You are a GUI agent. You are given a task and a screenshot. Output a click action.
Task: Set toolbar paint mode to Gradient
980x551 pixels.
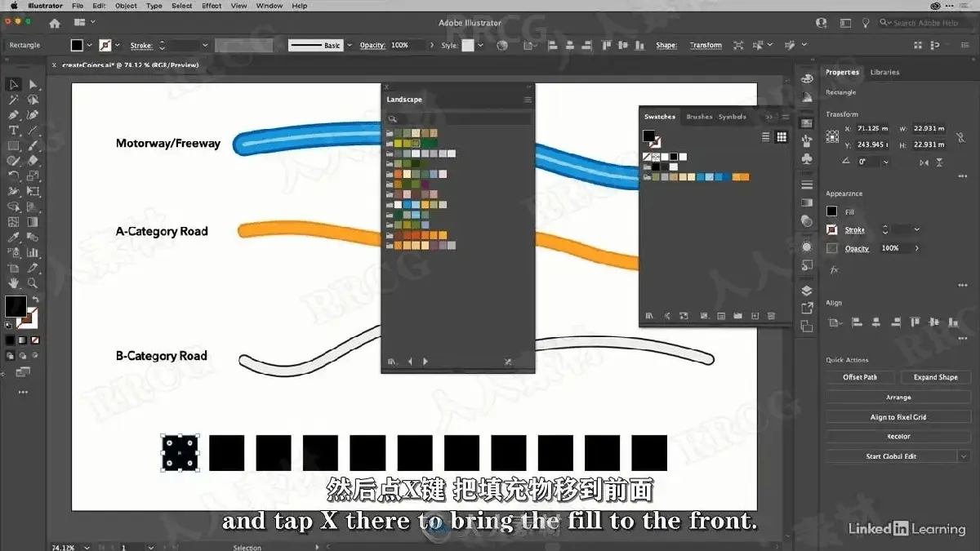point(22,340)
